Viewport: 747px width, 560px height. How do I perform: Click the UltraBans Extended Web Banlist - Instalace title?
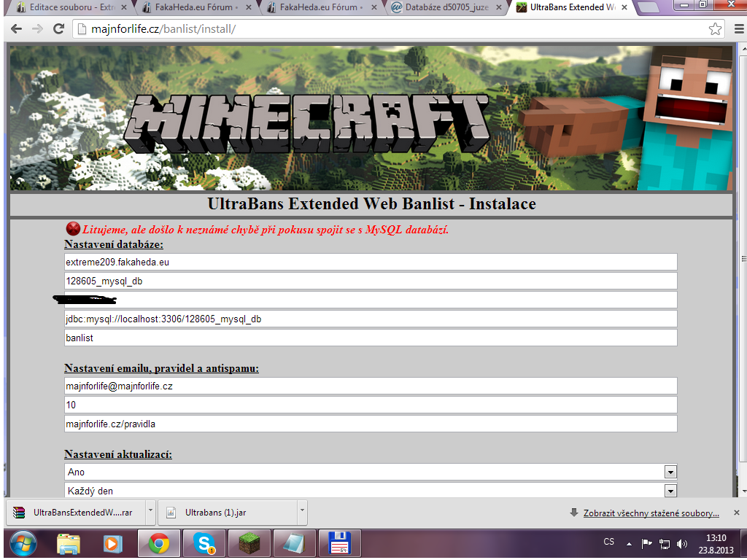coord(371,204)
